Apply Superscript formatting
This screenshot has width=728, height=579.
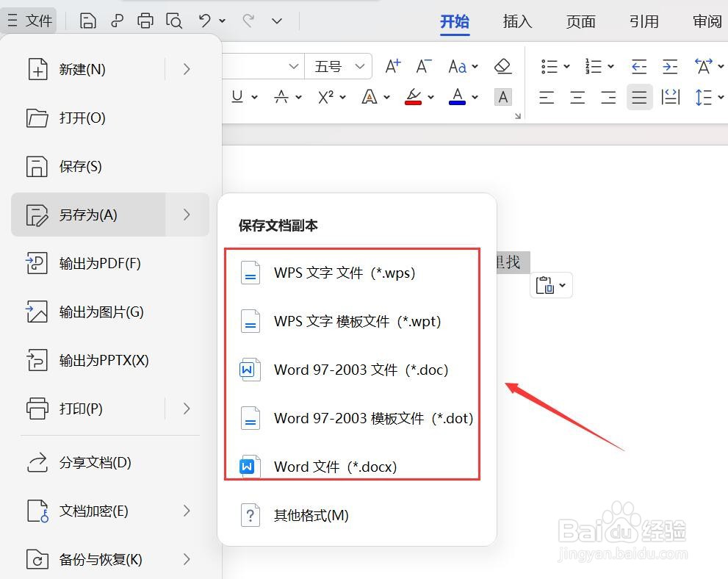[326, 96]
